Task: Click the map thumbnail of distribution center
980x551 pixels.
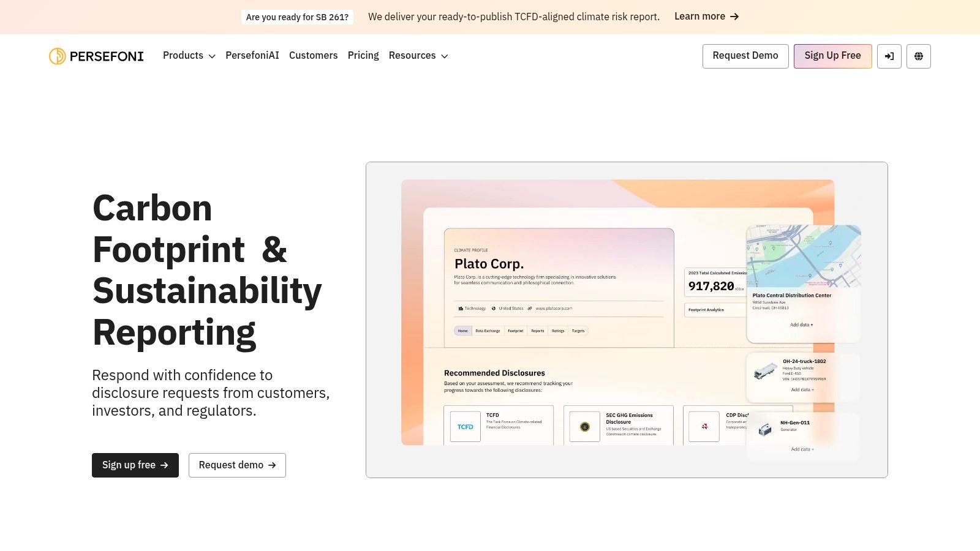Action: (x=804, y=256)
